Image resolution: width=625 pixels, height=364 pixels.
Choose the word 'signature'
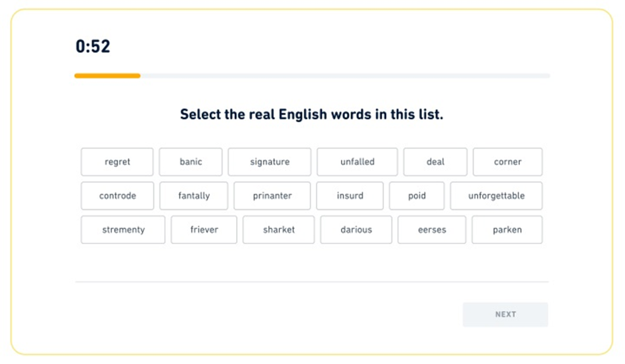coord(269,162)
